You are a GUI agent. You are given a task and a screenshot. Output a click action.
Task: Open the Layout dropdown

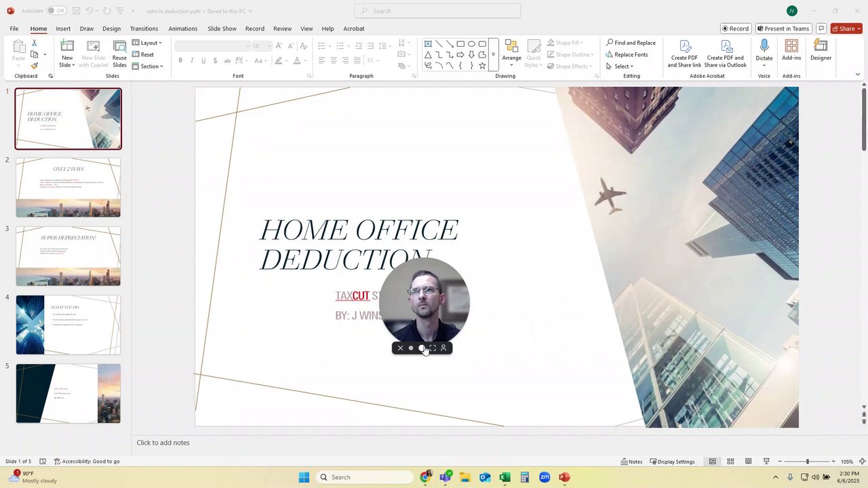tap(147, 43)
